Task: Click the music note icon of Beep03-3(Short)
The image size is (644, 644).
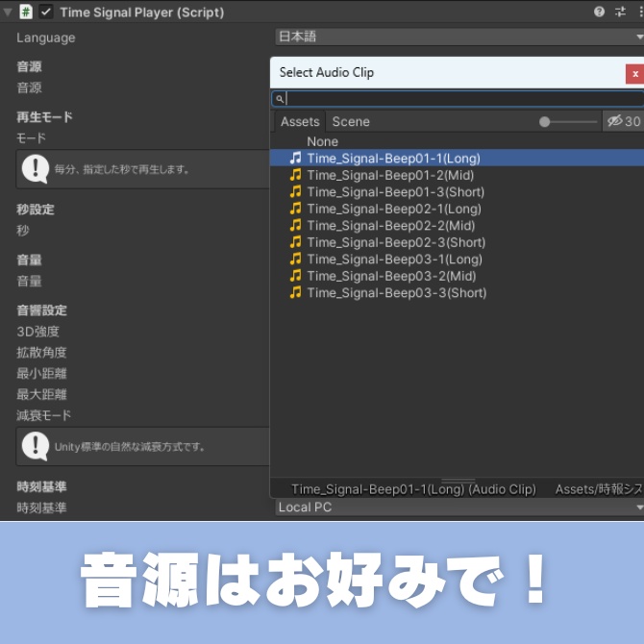Action: [295, 292]
